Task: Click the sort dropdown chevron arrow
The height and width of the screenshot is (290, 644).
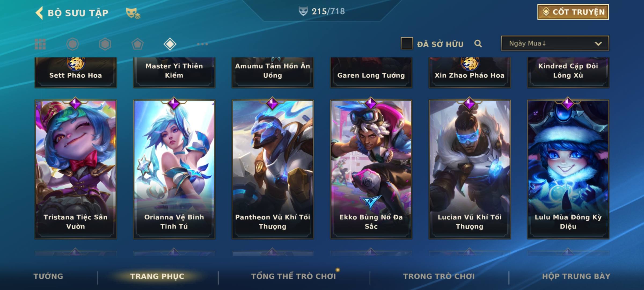Action: 598,44
